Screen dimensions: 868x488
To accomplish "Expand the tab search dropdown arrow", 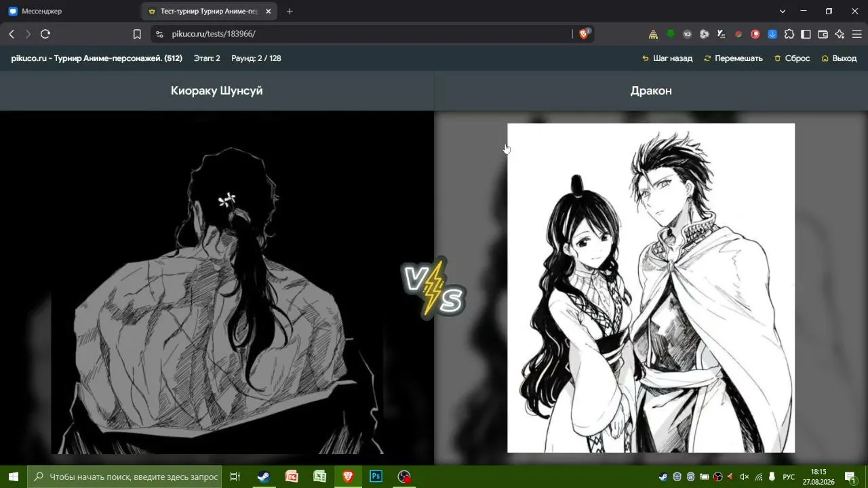I will pyautogui.click(x=783, y=11).
